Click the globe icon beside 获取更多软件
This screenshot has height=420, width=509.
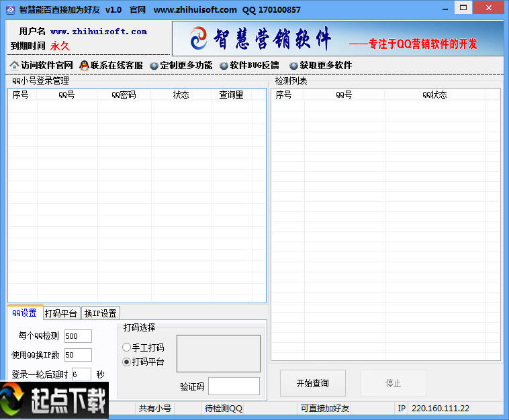(293, 66)
